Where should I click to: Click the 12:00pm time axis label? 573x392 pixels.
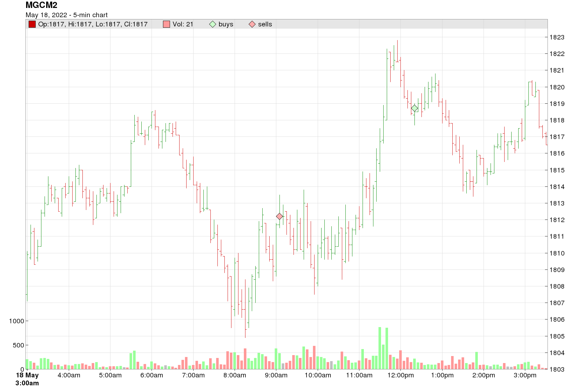pos(401,375)
